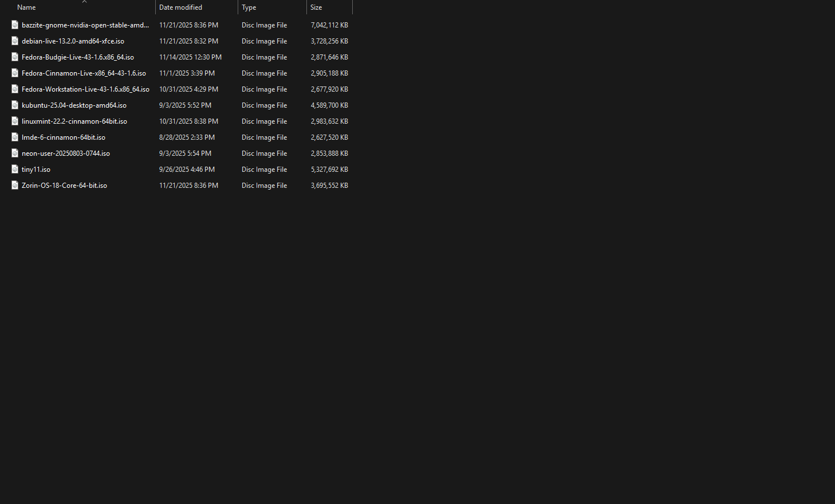Viewport: 835px width, 504px height.
Task: Click the size value 7,042,112 KB
Action: [329, 25]
